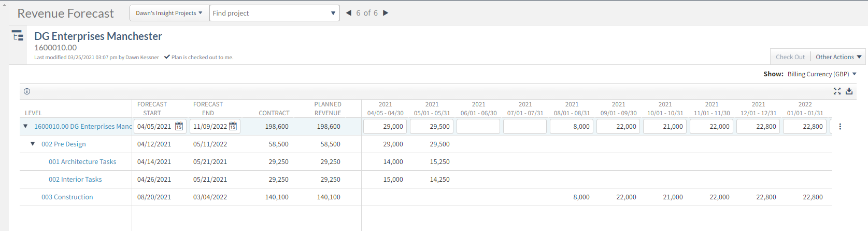Screen dimensions: 868x231
Task: Select 14,000 April value for Architecture Tasks
Action: point(393,162)
